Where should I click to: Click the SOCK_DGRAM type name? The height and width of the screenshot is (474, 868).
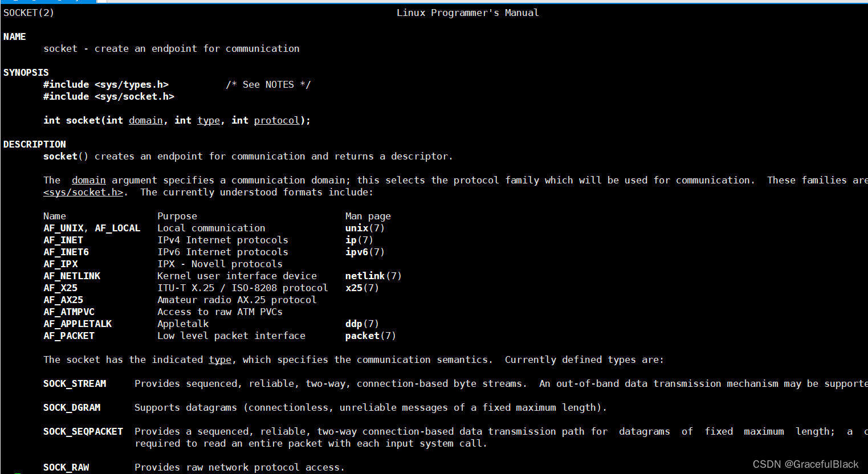pyautogui.click(x=72, y=407)
